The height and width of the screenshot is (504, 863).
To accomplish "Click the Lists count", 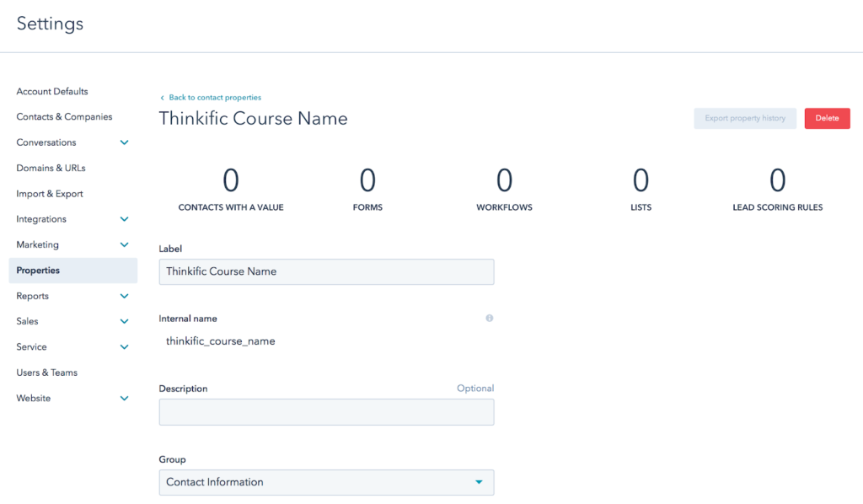I will pyautogui.click(x=641, y=180).
